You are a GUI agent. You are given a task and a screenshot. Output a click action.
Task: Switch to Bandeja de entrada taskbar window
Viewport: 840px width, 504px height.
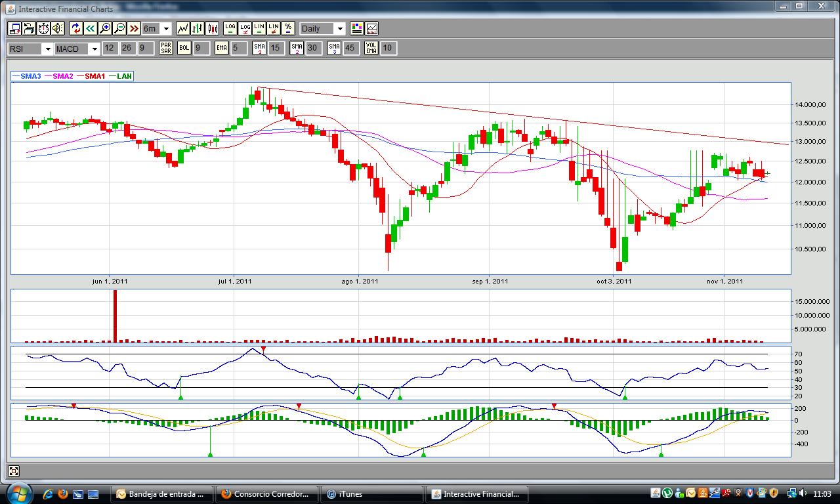[x=162, y=494]
